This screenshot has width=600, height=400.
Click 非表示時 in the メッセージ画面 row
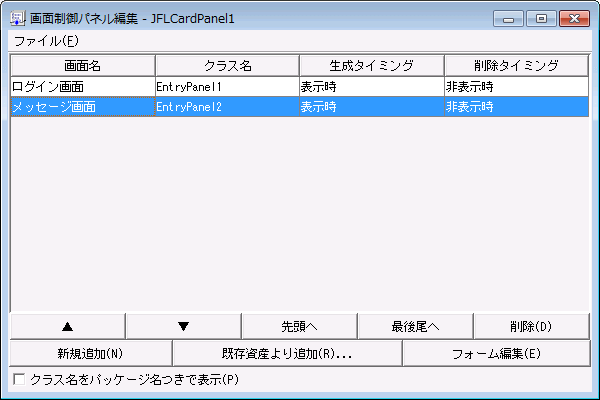pyautogui.click(x=517, y=106)
